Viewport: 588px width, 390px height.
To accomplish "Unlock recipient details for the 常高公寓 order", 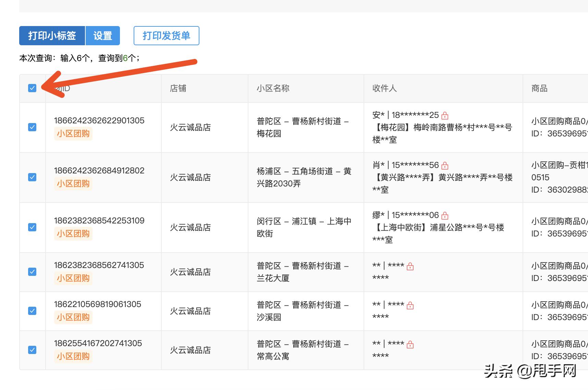I will pyautogui.click(x=411, y=344).
